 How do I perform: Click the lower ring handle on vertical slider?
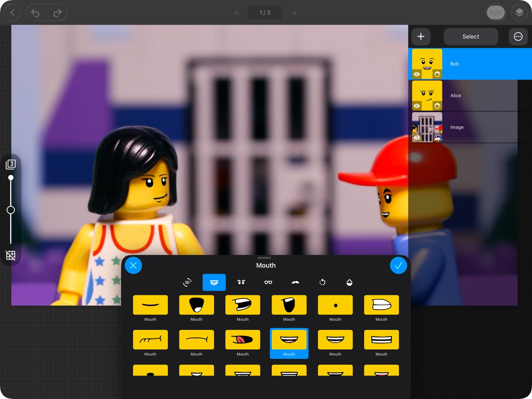(x=11, y=210)
